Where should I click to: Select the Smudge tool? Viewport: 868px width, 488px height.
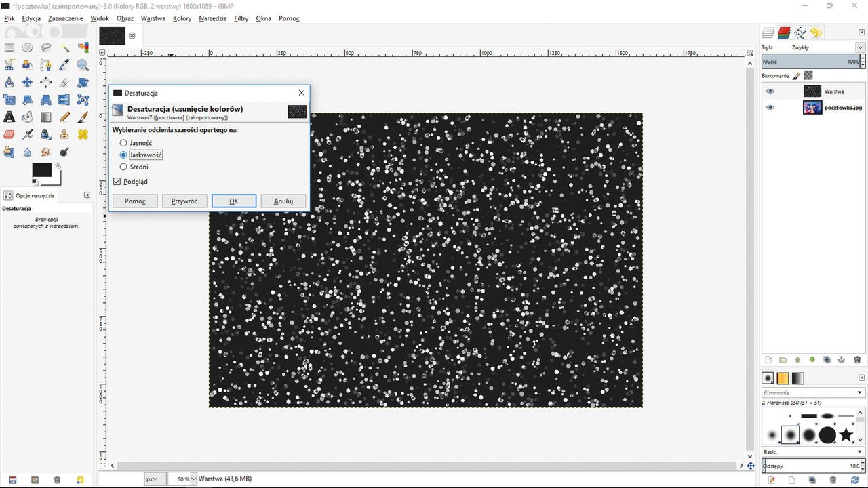point(46,152)
